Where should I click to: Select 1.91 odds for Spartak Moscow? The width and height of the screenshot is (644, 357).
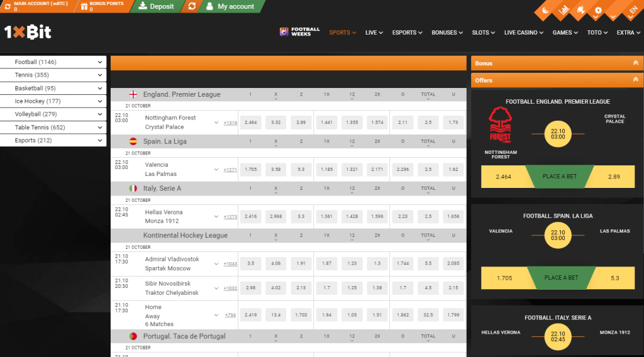click(x=301, y=263)
